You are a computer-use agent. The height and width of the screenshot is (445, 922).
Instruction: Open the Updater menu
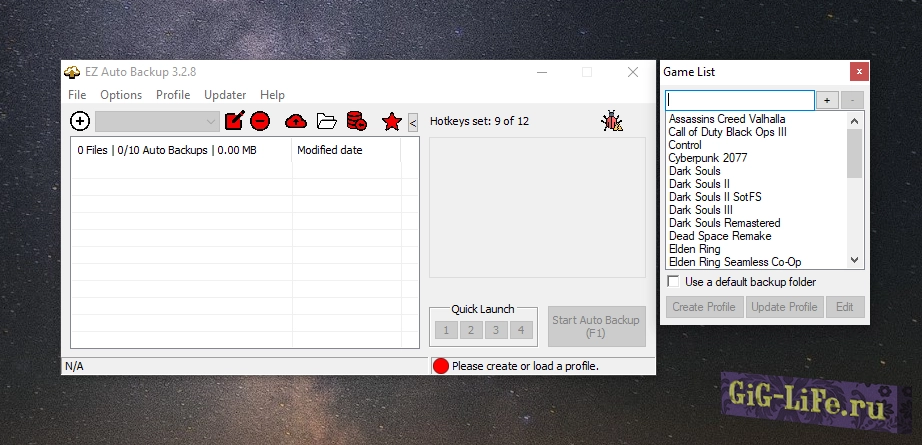pos(225,95)
